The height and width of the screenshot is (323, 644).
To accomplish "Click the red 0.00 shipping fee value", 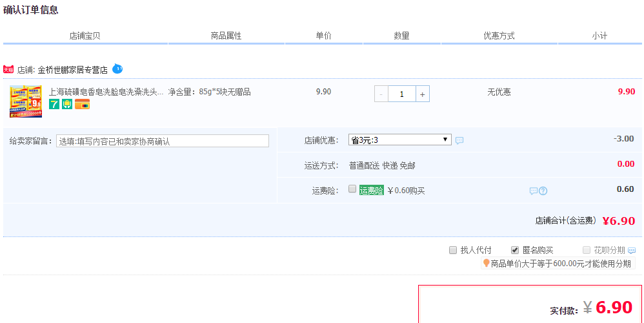I will coord(626,164).
